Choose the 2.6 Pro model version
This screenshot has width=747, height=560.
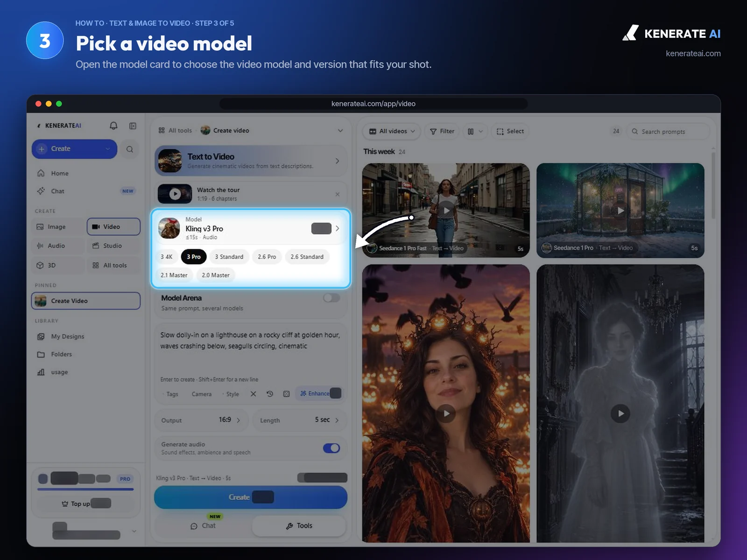267,257
